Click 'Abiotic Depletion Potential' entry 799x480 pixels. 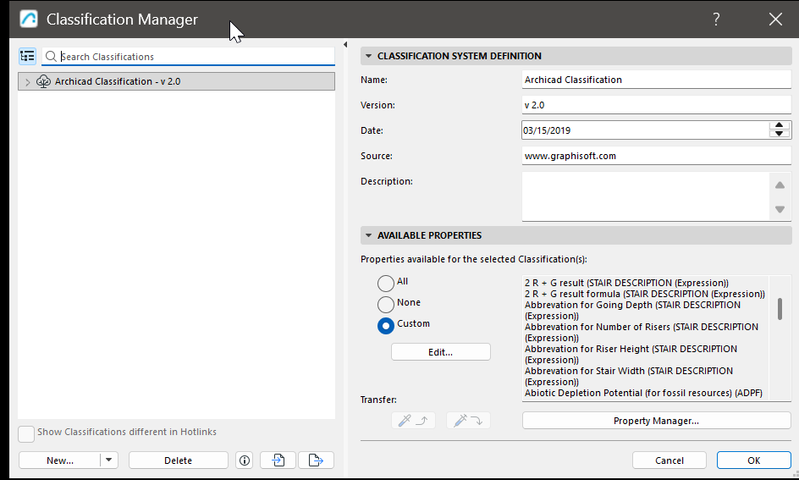(644, 393)
